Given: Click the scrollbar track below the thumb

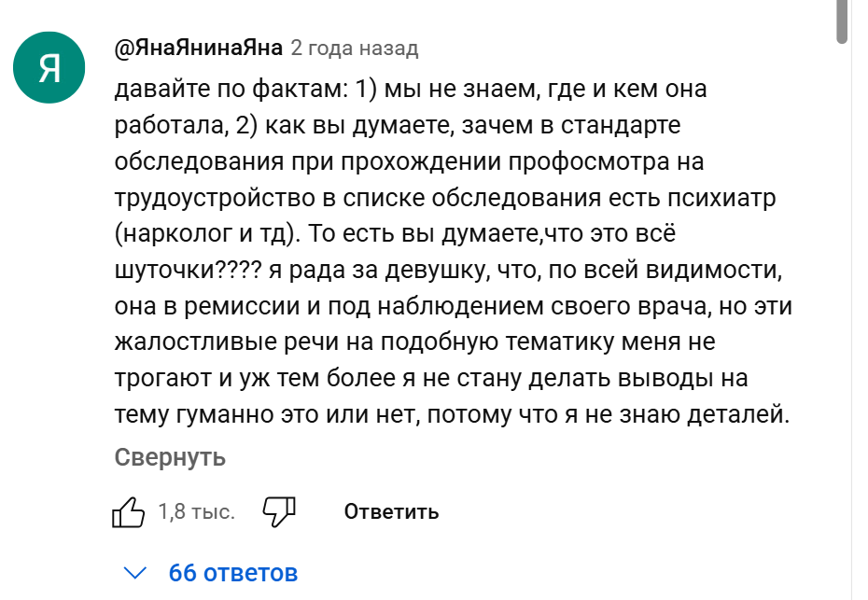Looking at the screenshot, I should coord(842,321).
